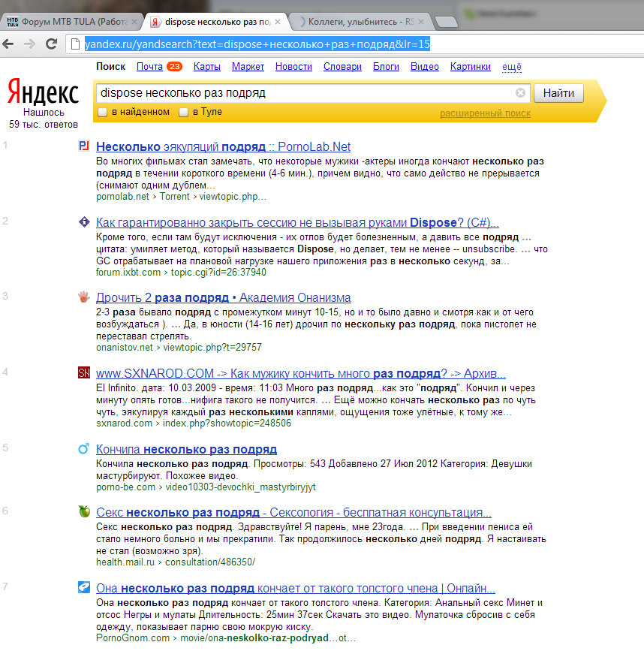The image size is (644, 654).
Task: Click the favicon beside the PornoGnom.com result
Action: [84, 587]
